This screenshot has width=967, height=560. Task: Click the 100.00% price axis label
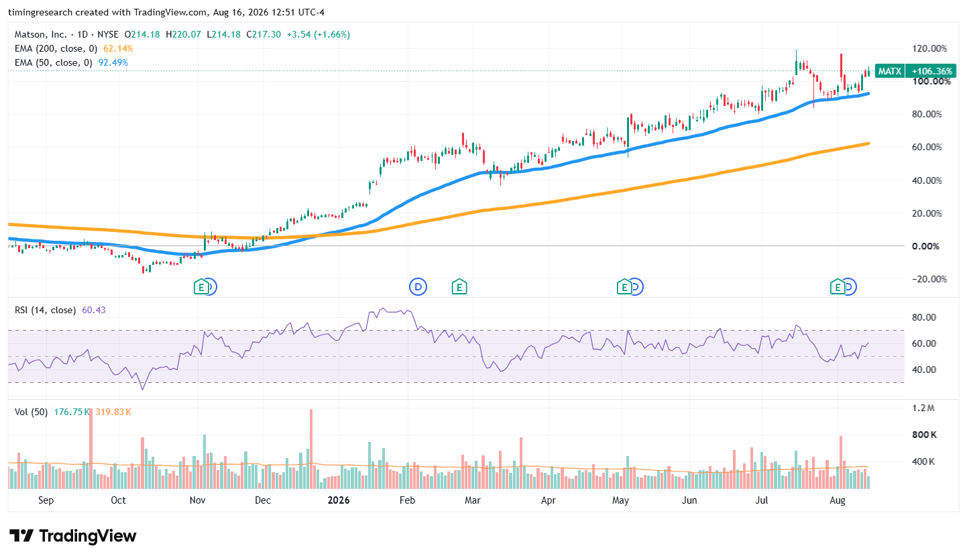(x=931, y=81)
